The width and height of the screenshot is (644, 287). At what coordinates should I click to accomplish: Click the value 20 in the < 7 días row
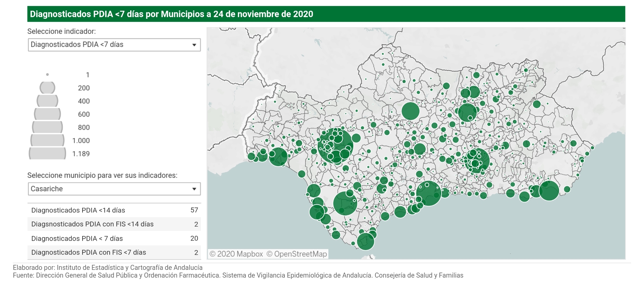[x=194, y=238]
